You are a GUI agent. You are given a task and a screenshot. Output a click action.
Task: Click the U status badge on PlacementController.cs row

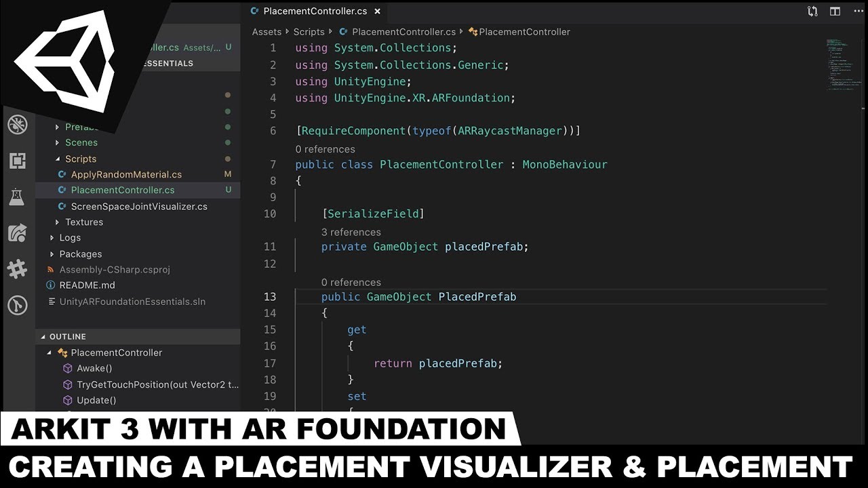click(228, 190)
